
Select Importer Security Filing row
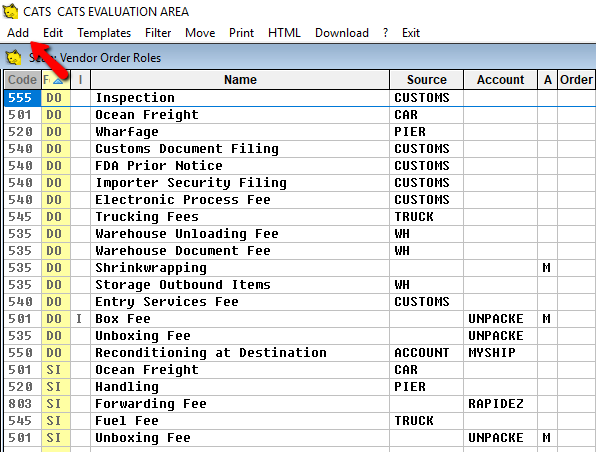point(300,183)
